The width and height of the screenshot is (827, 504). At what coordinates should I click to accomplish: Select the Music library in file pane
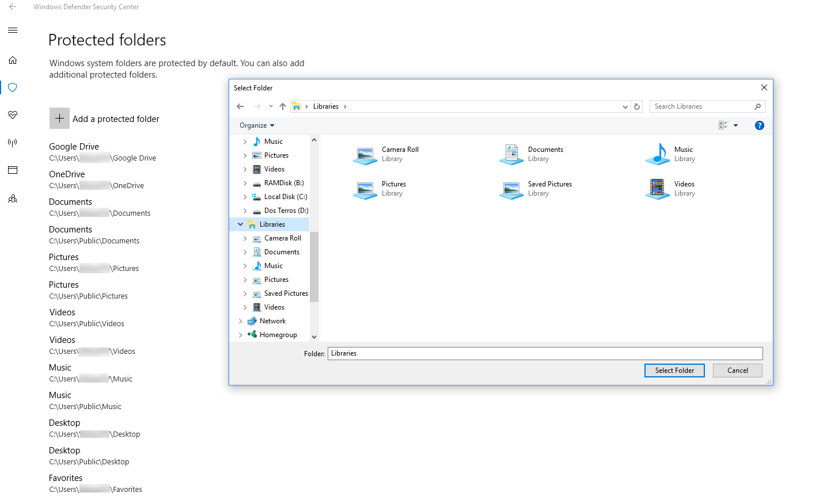671,154
